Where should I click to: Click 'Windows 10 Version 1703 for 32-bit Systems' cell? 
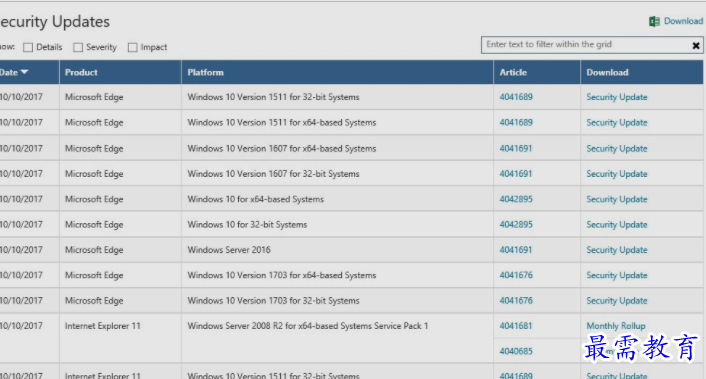273,301
